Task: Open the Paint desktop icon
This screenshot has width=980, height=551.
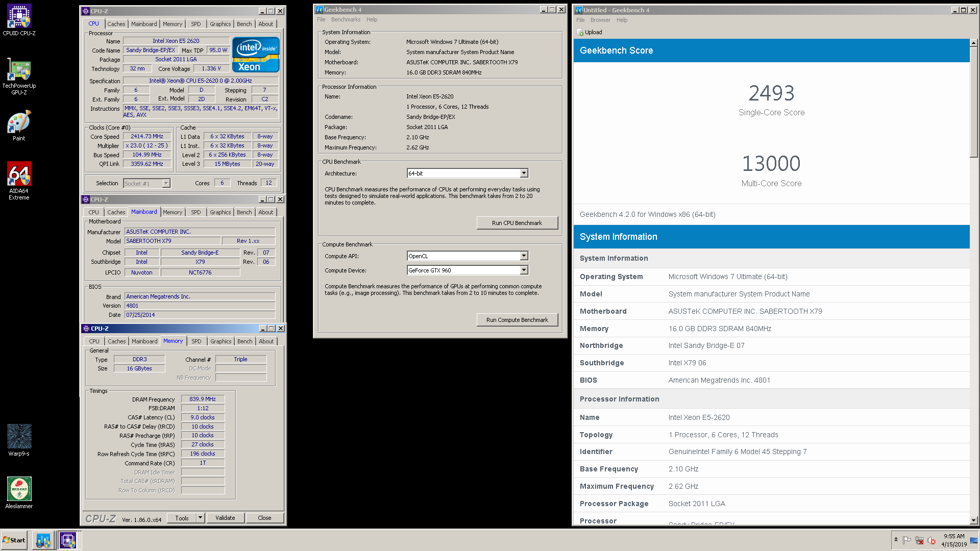Action: pos(19,126)
